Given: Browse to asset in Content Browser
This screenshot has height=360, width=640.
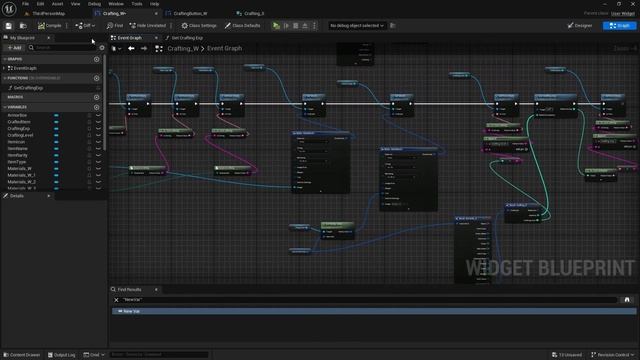Looking at the screenshot, I should [23, 26].
